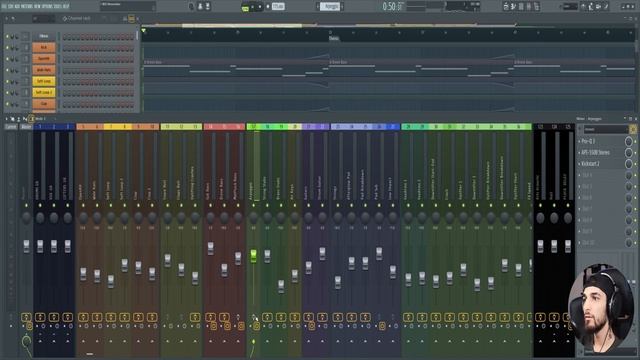Viewport: 640px width, 360px height.
Task: Start playback with the Play button
Action: [252, 7]
